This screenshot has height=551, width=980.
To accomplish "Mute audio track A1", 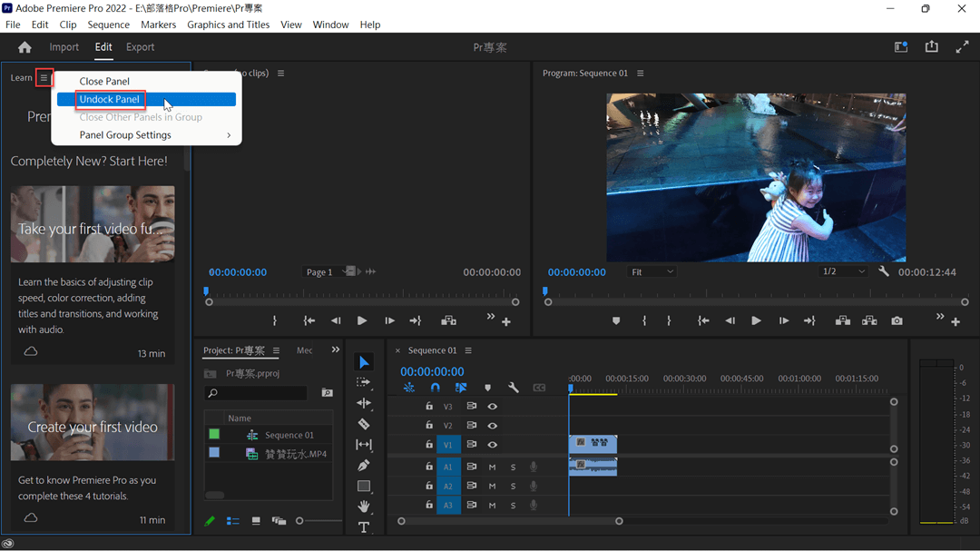I will [x=493, y=467].
